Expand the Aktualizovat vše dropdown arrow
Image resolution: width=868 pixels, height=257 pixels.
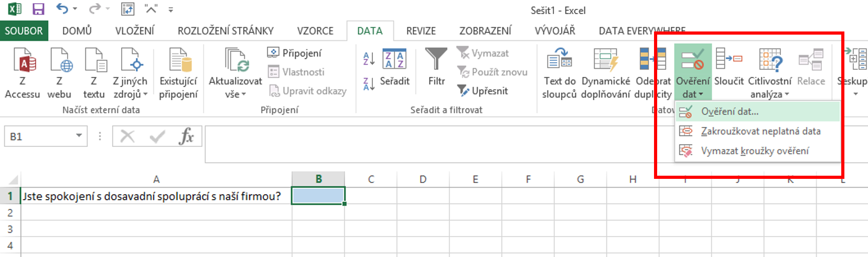[235, 94]
